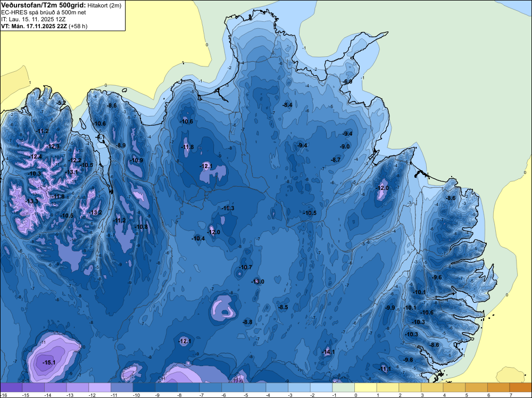This screenshot has width=532, height=398.
Task: Click the -8.9 temperature label
Action: 121,146
